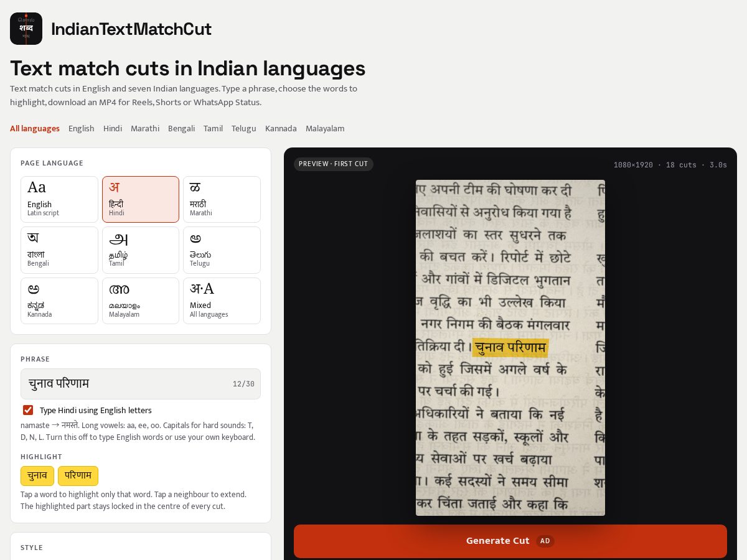Select the Malayalam page language card
The height and width of the screenshot is (560, 747).
coord(141,301)
